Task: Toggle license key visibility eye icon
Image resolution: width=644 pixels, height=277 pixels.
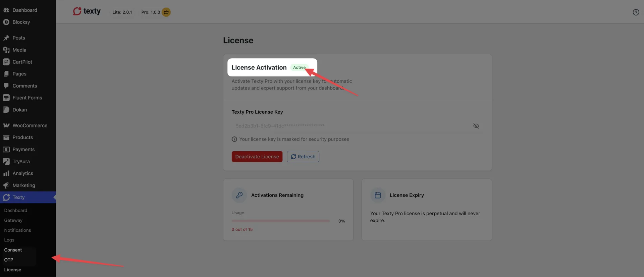Action: (x=476, y=126)
